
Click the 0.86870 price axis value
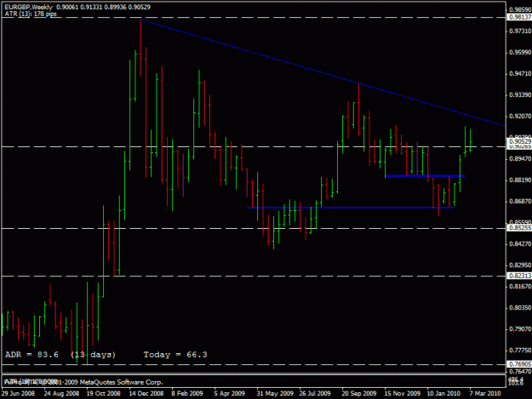point(520,202)
